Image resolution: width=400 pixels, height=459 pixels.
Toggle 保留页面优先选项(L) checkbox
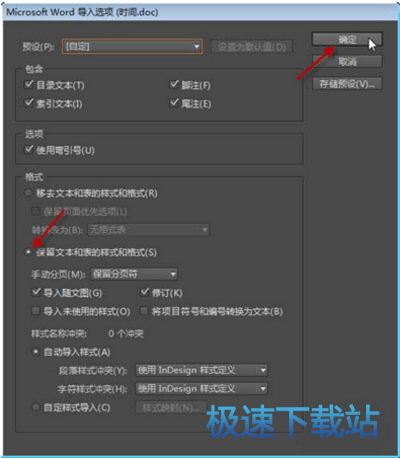35,211
